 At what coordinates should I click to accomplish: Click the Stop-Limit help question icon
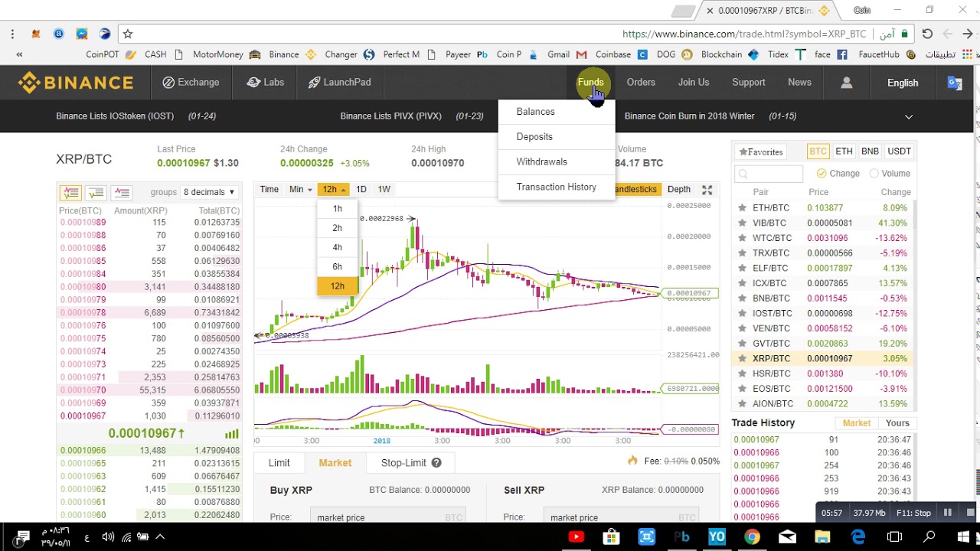coord(436,463)
